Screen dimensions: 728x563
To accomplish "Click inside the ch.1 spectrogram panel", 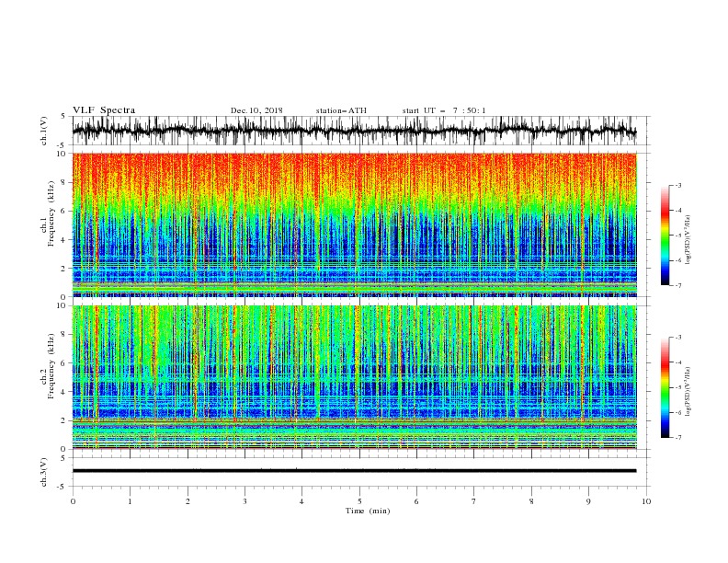I will pos(355,224).
